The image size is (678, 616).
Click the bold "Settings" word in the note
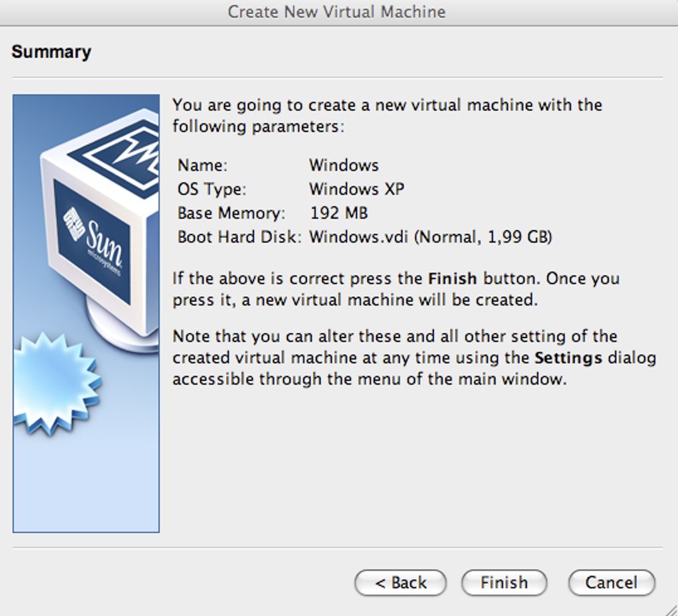coord(568,358)
